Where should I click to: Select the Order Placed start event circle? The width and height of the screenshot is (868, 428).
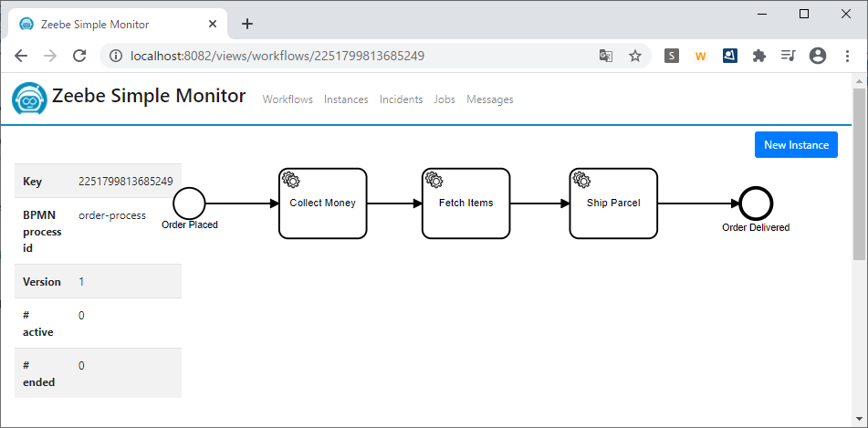[189, 204]
